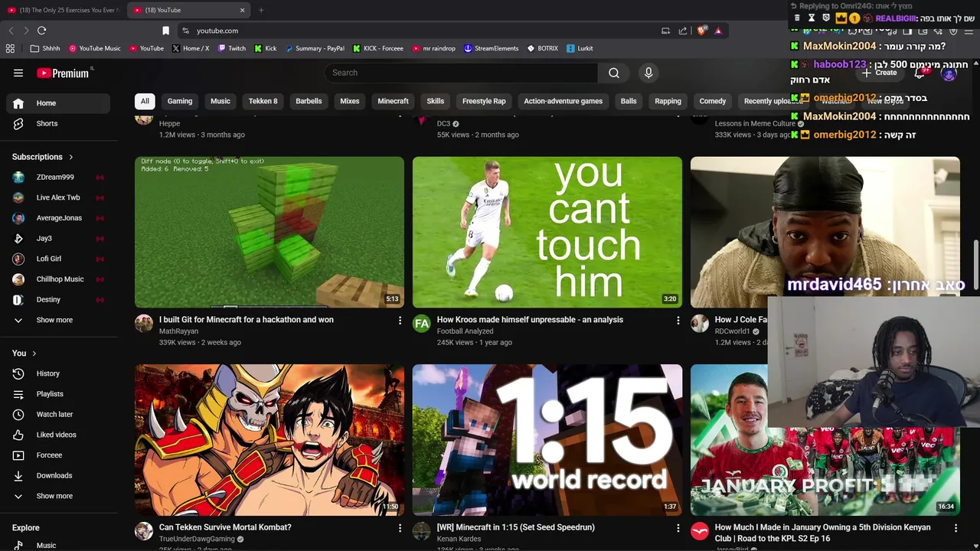Select the Barbells filter chip
The height and width of the screenshot is (551, 980).
[309, 101]
